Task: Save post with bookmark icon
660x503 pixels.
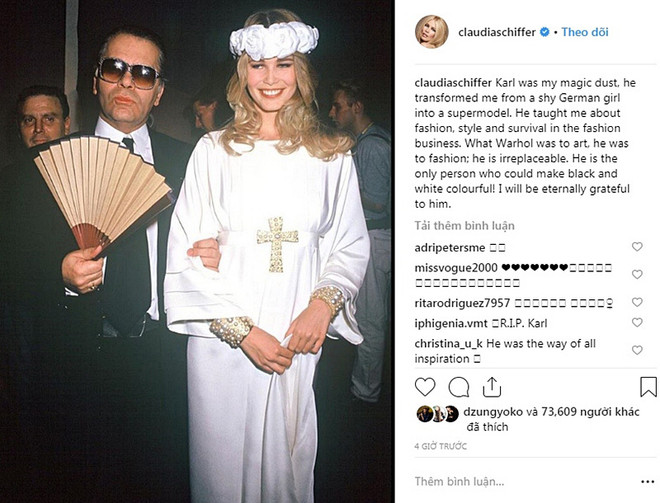Action: 648,387
